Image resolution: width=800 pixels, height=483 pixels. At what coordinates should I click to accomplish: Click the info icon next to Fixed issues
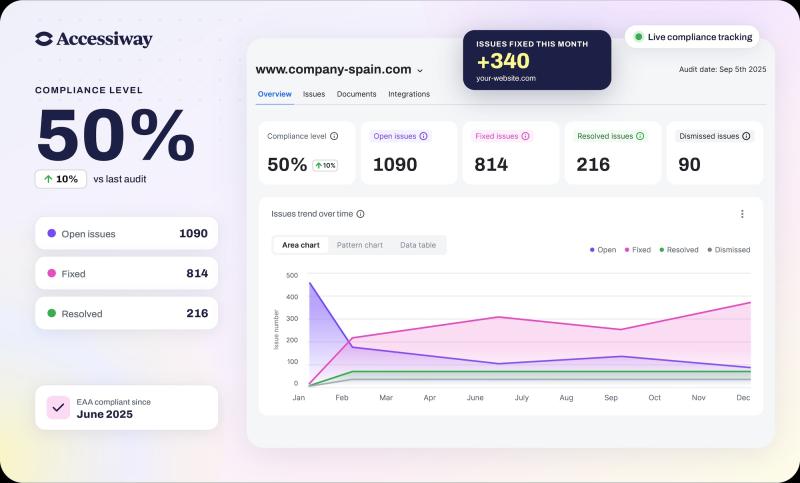click(x=525, y=136)
